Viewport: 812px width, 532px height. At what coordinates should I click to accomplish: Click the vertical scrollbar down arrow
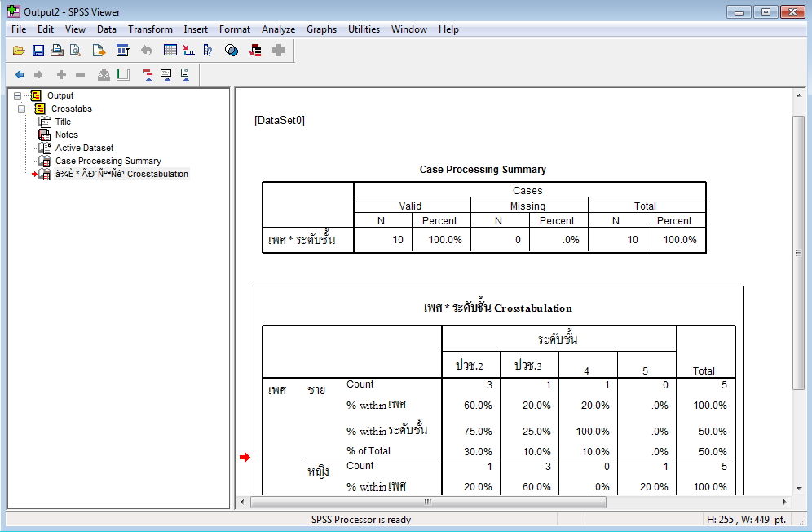point(799,488)
